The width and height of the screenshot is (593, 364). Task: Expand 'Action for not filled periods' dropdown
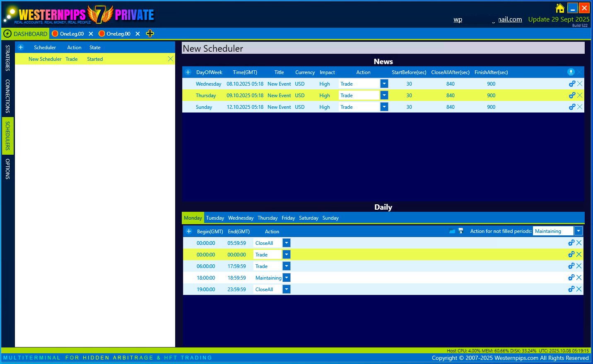click(x=579, y=231)
